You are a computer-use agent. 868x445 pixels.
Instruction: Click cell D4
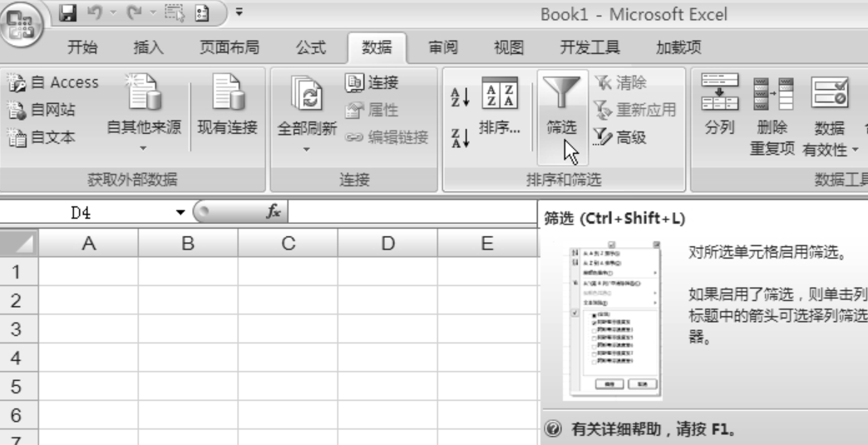(387, 358)
